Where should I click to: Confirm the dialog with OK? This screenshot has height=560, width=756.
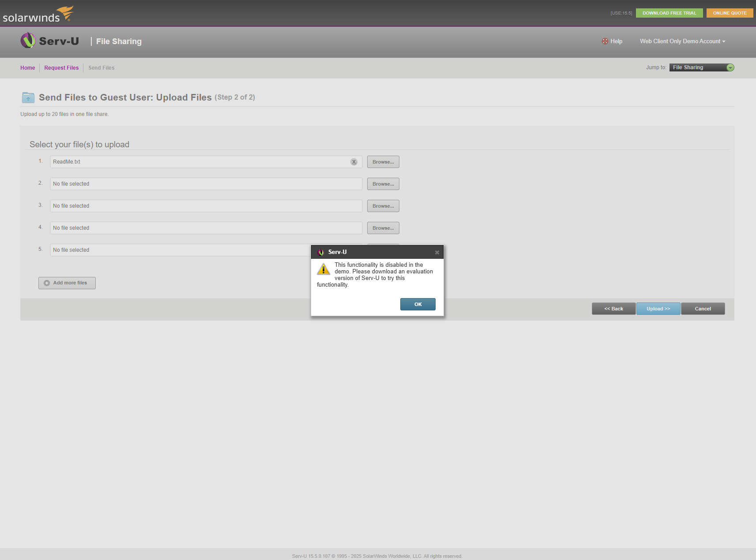click(418, 304)
